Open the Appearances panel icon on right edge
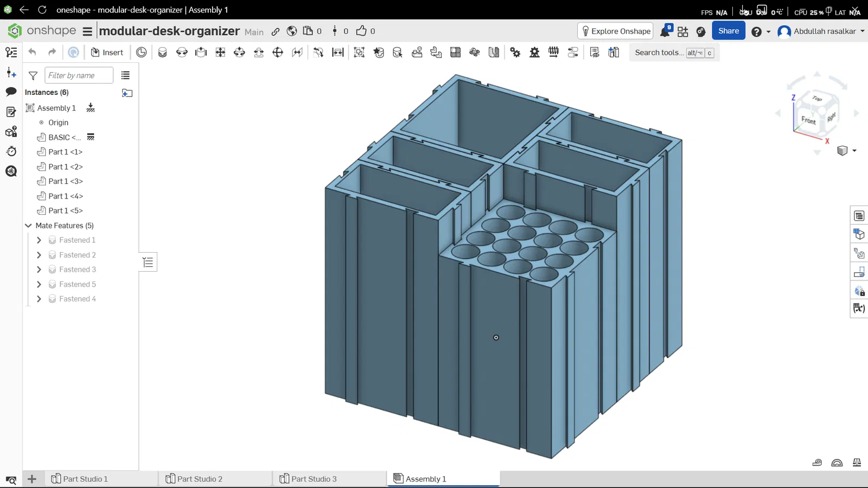The height and width of the screenshot is (488, 868). [x=859, y=291]
